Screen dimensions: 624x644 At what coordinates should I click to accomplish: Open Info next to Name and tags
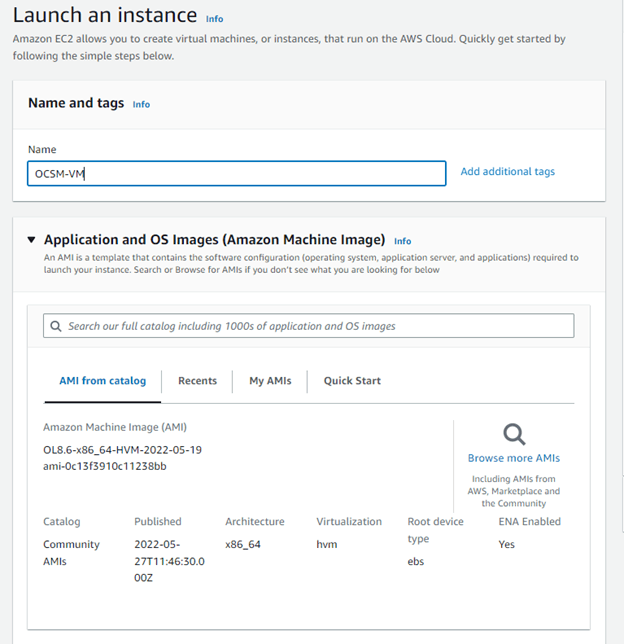click(141, 104)
